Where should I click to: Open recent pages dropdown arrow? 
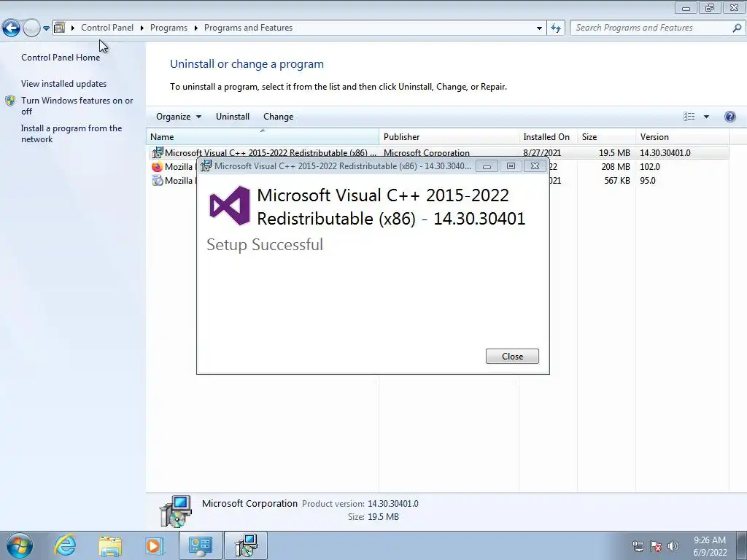(46, 28)
